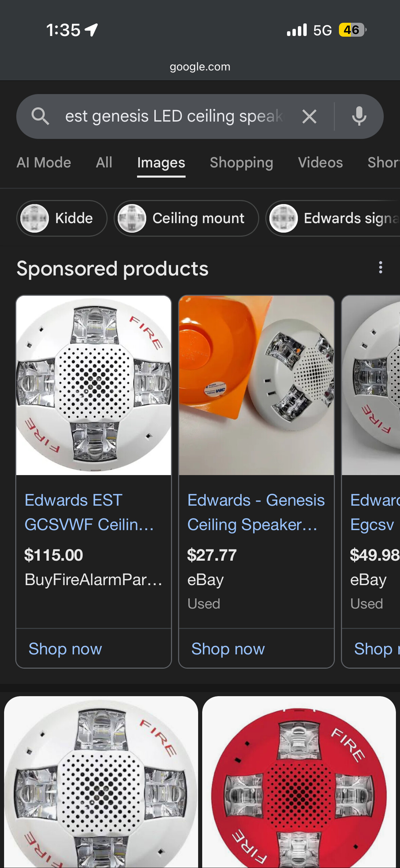Screen dimensions: 400x868
Task: Switch to the Shopping tab
Action: tap(241, 163)
